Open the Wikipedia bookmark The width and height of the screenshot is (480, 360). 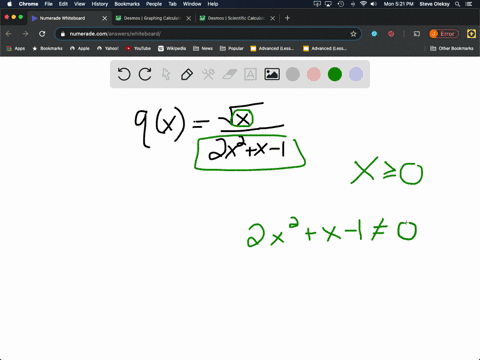(172, 48)
